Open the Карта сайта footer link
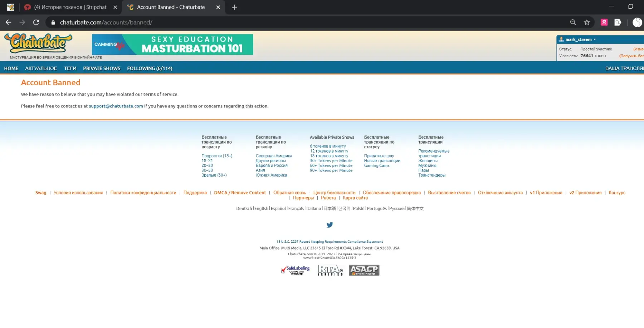Viewport: 644px width, 328px height. tap(355, 198)
